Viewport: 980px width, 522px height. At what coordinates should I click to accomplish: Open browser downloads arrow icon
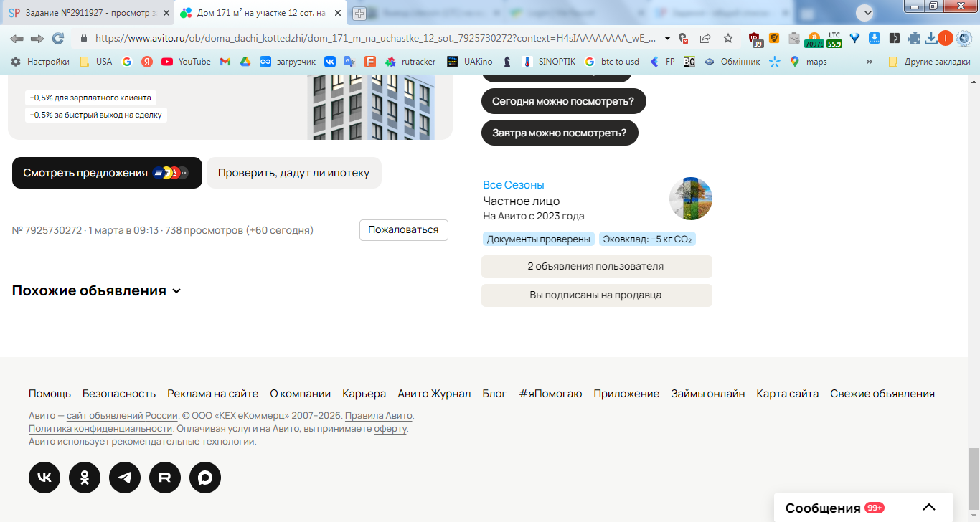pyautogui.click(x=931, y=38)
